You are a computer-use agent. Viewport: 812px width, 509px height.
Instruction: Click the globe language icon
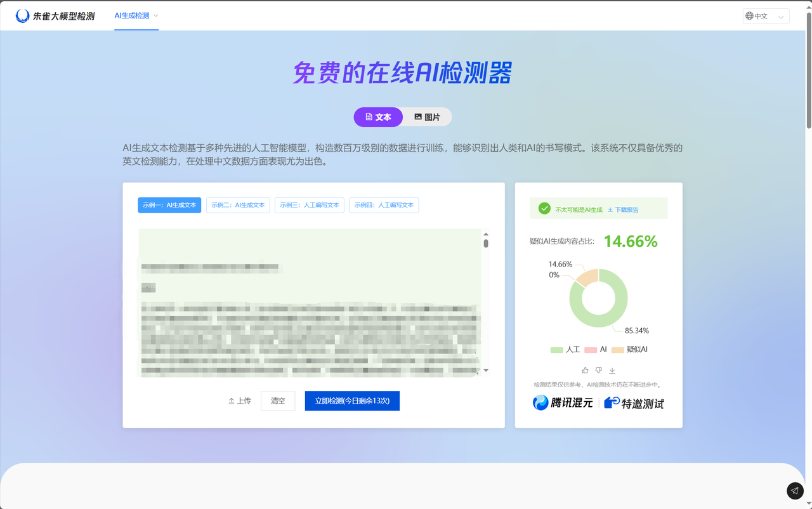coord(750,16)
